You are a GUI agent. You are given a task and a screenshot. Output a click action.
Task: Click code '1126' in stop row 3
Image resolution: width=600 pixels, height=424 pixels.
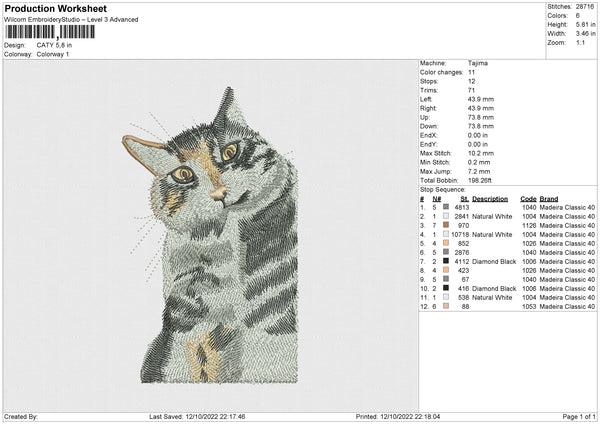click(529, 225)
